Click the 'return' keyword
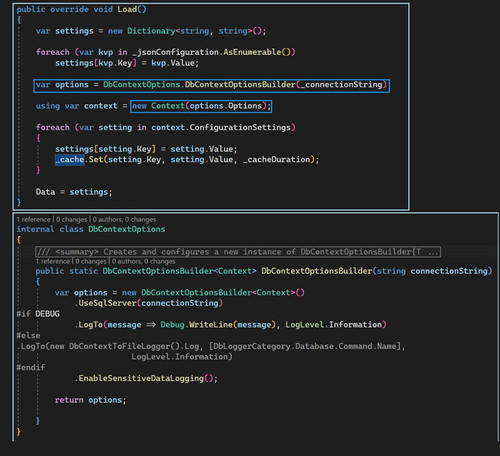Image resolution: width=500 pixels, height=456 pixels. (x=69, y=400)
